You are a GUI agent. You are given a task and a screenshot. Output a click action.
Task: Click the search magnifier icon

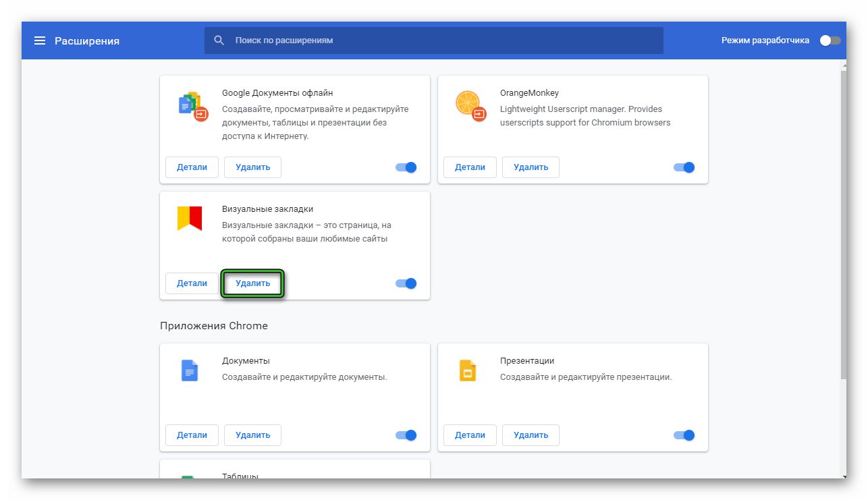click(x=219, y=40)
